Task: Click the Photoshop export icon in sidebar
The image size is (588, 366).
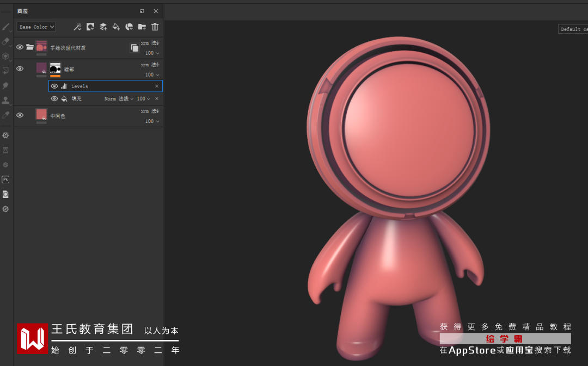Action: (x=5, y=179)
